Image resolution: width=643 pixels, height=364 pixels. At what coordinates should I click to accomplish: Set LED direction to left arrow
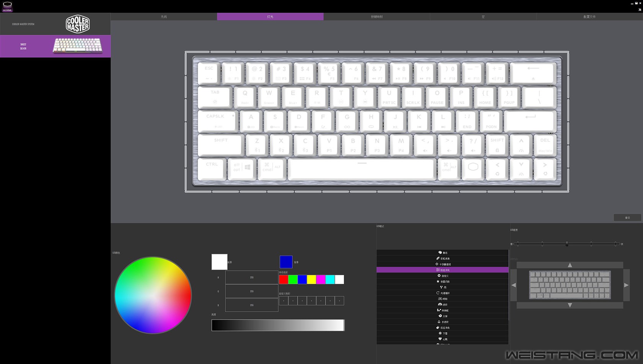[514, 285]
